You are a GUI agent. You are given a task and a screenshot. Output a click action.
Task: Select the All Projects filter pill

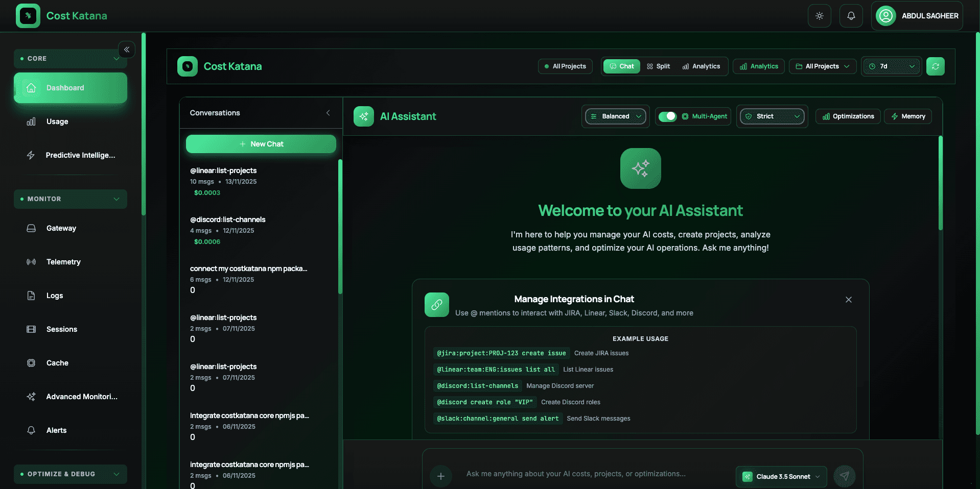[565, 66]
